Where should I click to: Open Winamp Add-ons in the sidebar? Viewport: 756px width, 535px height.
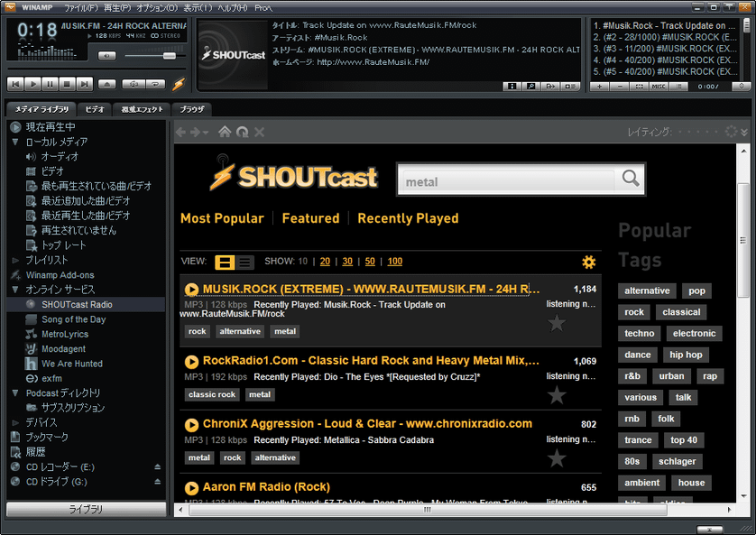(x=60, y=275)
